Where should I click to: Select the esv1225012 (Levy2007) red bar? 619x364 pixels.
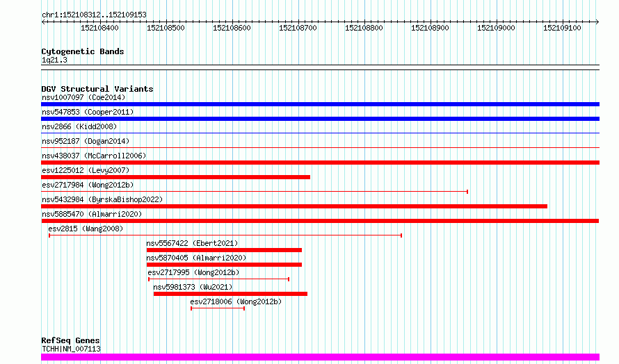pos(176,177)
